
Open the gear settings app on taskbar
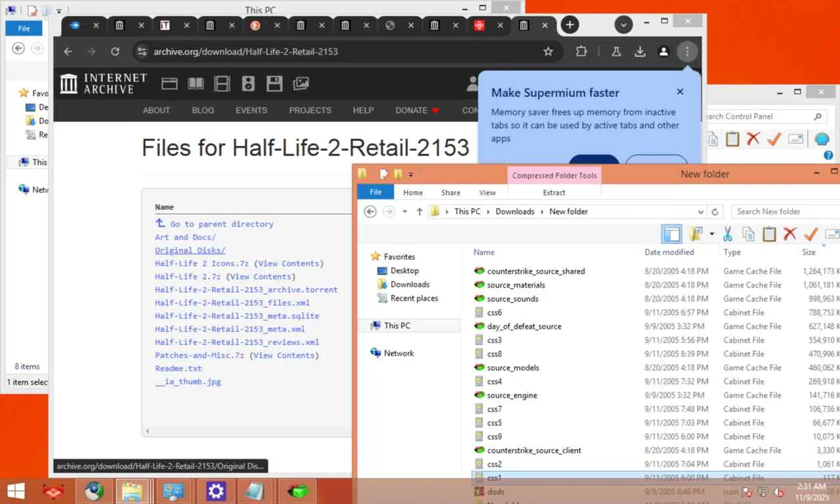click(216, 491)
